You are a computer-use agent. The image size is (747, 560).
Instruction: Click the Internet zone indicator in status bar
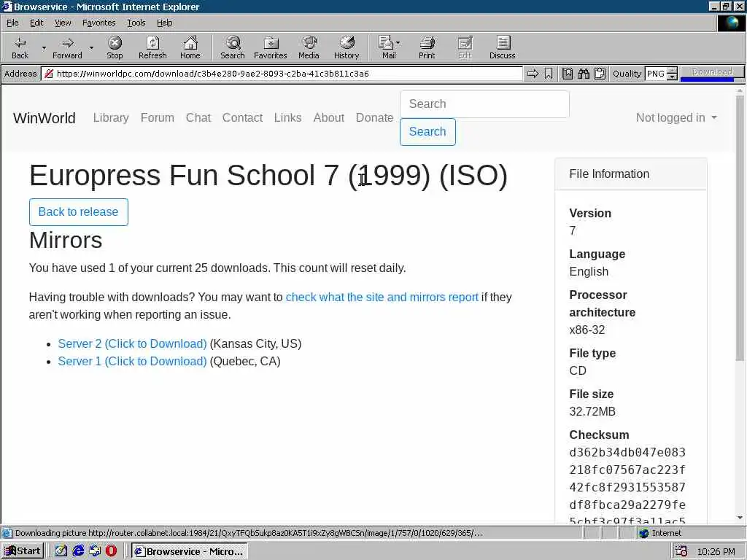(x=660, y=533)
